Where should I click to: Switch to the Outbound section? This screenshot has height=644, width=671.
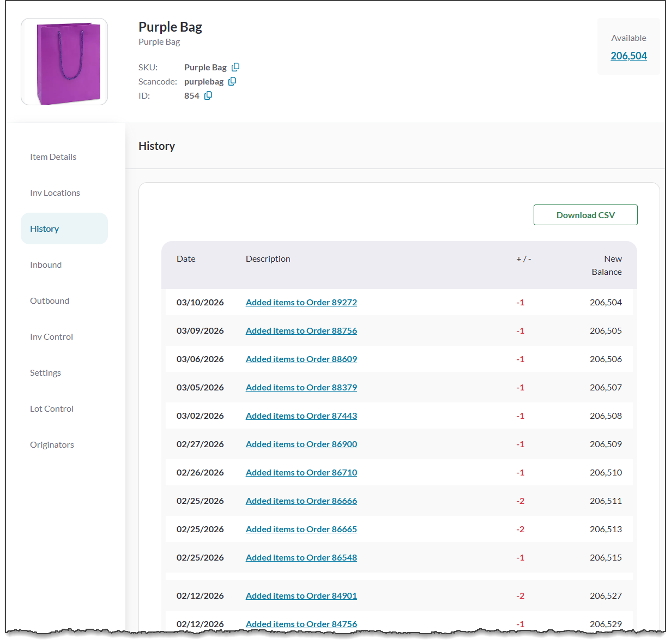tap(50, 300)
